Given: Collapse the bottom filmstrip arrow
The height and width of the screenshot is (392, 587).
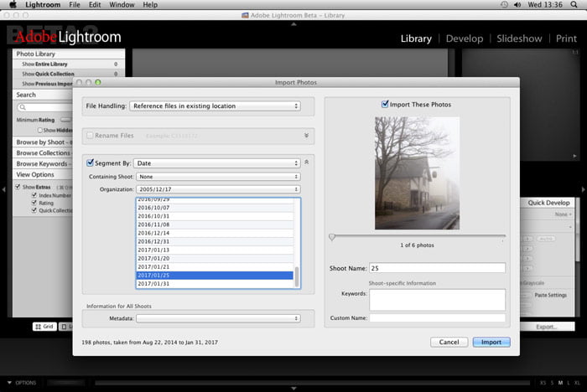Looking at the screenshot, I should pos(293,389).
